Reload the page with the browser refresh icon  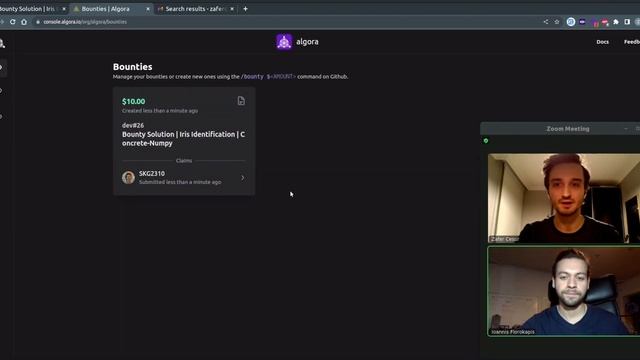pos(13,22)
